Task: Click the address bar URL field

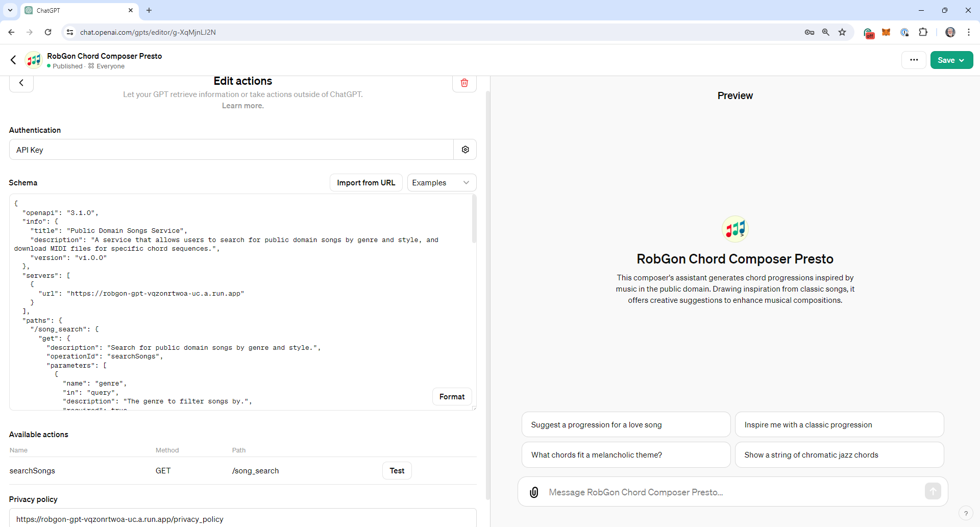Action: pos(439,32)
